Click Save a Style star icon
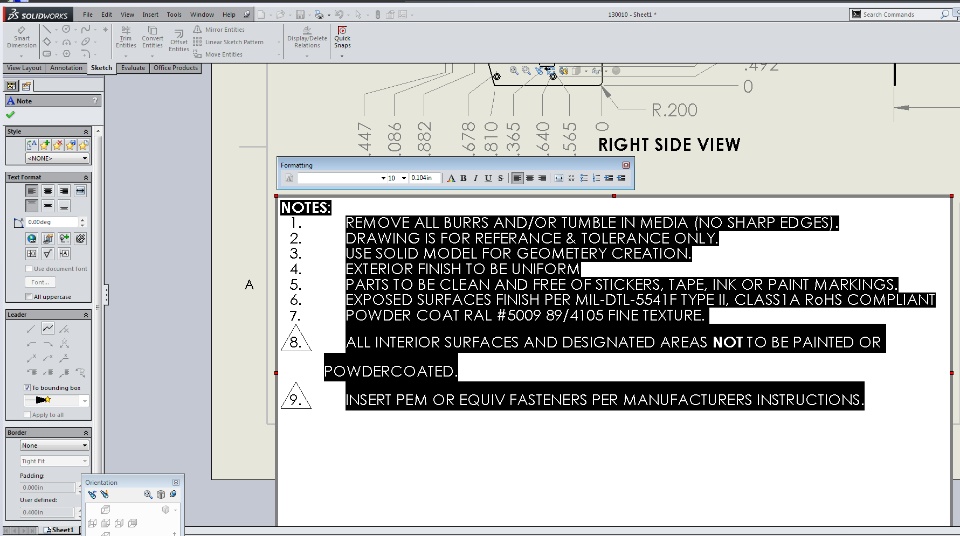 [70, 145]
